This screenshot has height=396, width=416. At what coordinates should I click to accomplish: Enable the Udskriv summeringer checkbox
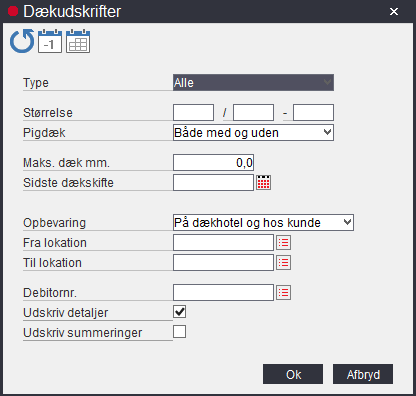point(180,332)
